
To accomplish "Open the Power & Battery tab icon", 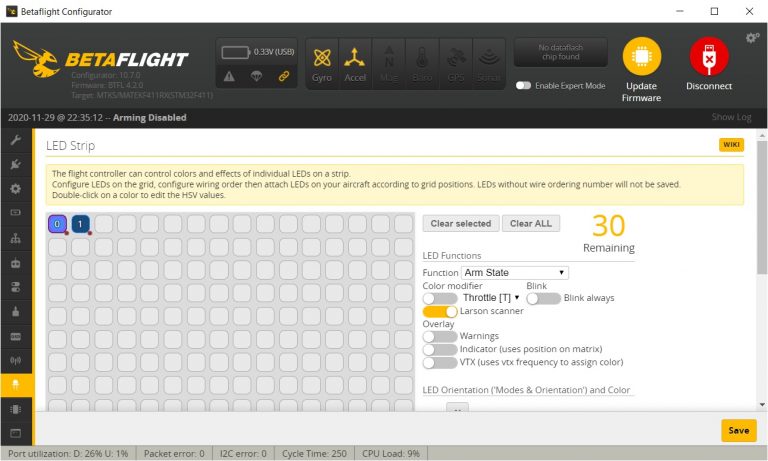I will (x=16, y=213).
